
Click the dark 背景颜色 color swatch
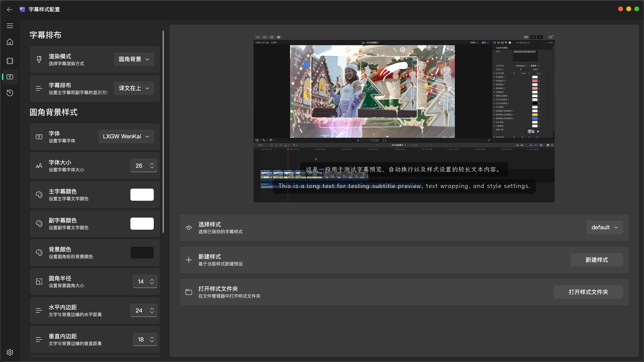tap(142, 253)
